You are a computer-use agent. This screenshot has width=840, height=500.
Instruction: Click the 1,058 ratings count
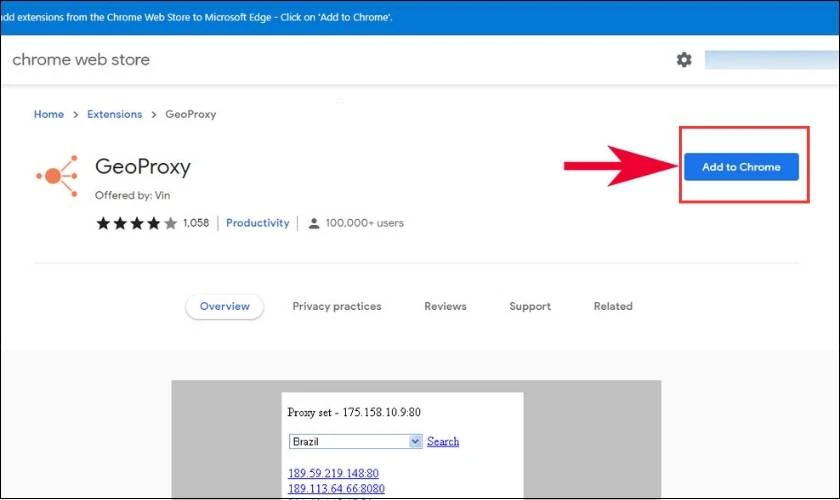pos(196,223)
